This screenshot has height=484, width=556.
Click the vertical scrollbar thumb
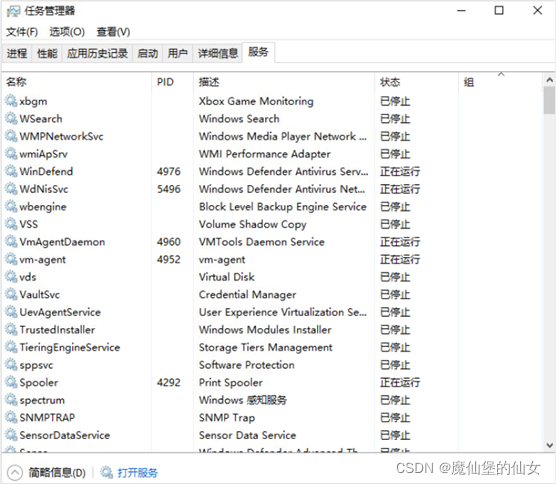click(x=549, y=100)
